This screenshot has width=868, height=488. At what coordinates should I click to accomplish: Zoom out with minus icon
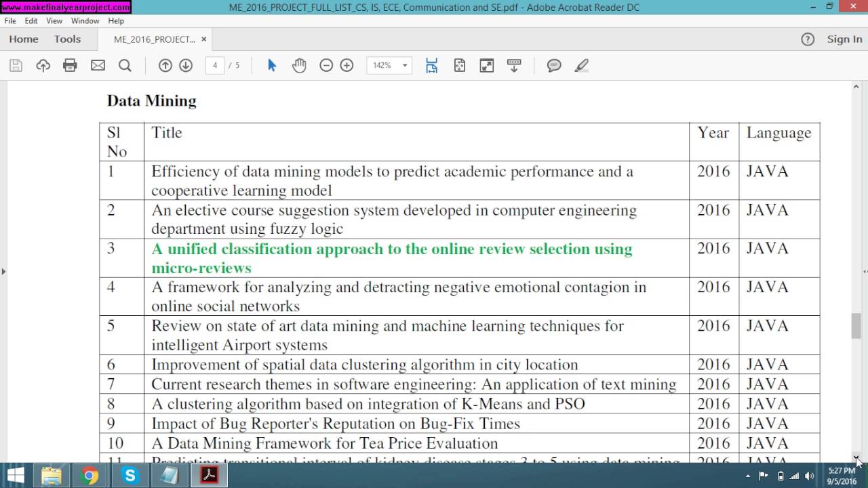[x=326, y=66]
